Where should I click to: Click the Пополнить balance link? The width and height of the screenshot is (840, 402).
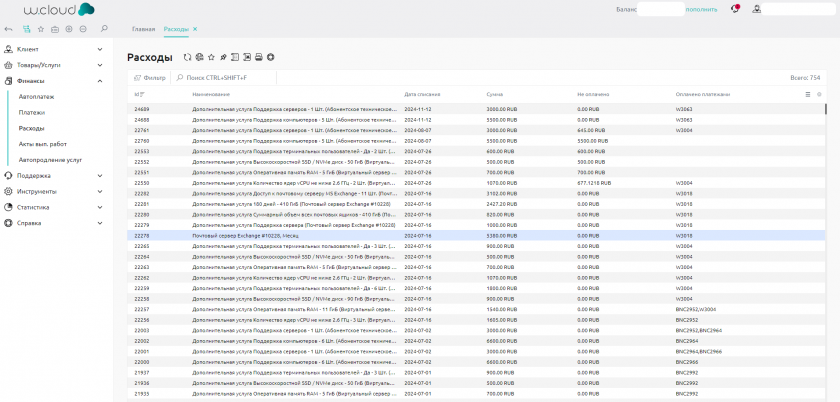point(700,9)
